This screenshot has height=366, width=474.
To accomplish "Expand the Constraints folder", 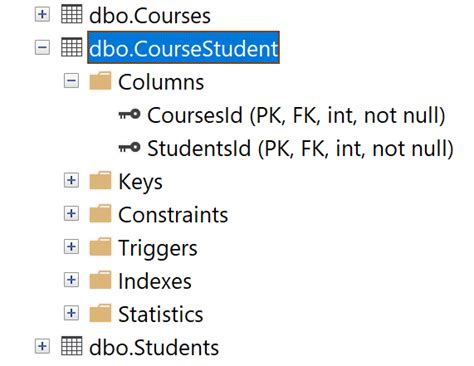I will coord(71,213).
